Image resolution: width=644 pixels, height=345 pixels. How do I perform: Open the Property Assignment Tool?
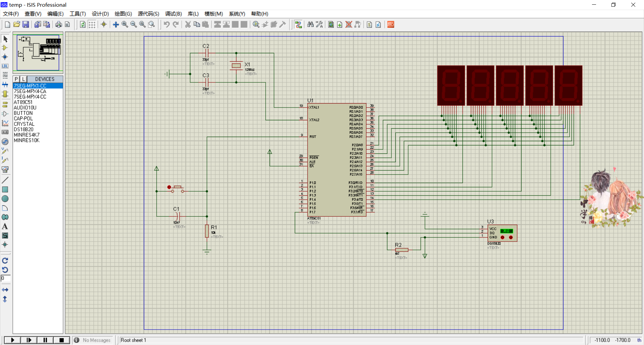[x=319, y=24]
